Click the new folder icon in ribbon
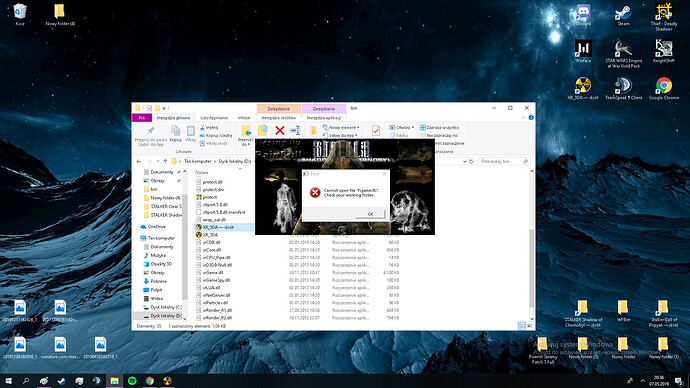Image resolution: width=690 pixels, height=388 pixels. tap(313, 131)
